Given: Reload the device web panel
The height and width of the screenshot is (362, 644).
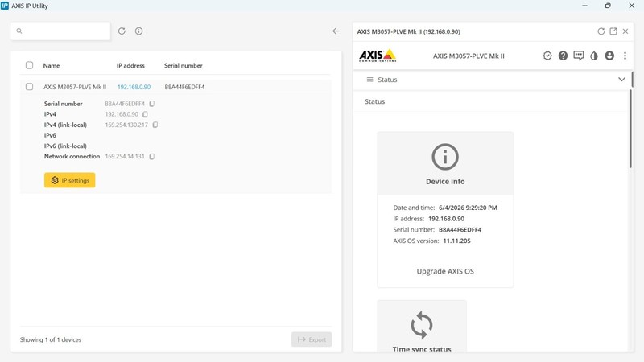Looking at the screenshot, I should [601, 31].
